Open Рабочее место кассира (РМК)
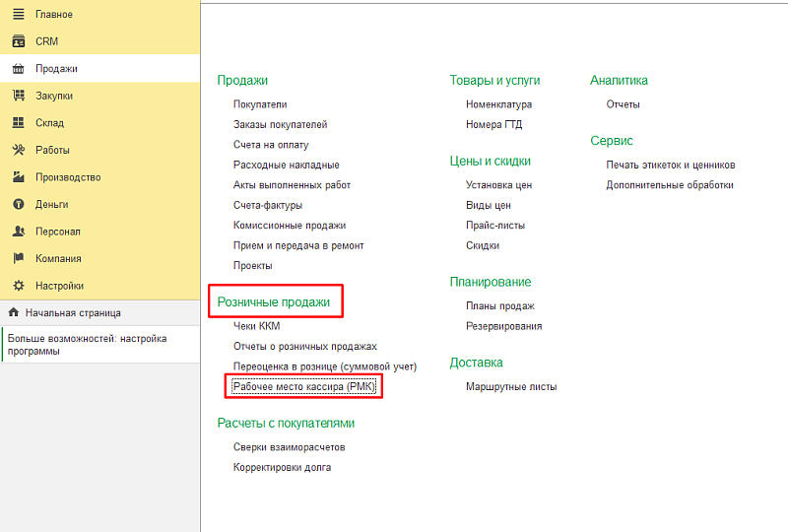This screenshot has width=788, height=532. [x=304, y=387]
